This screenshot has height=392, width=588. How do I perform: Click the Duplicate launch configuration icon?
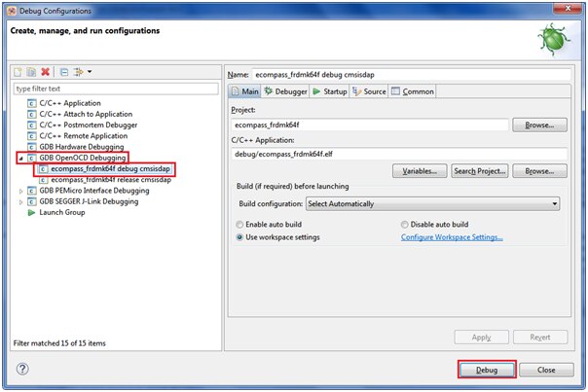tap(31, 72)
